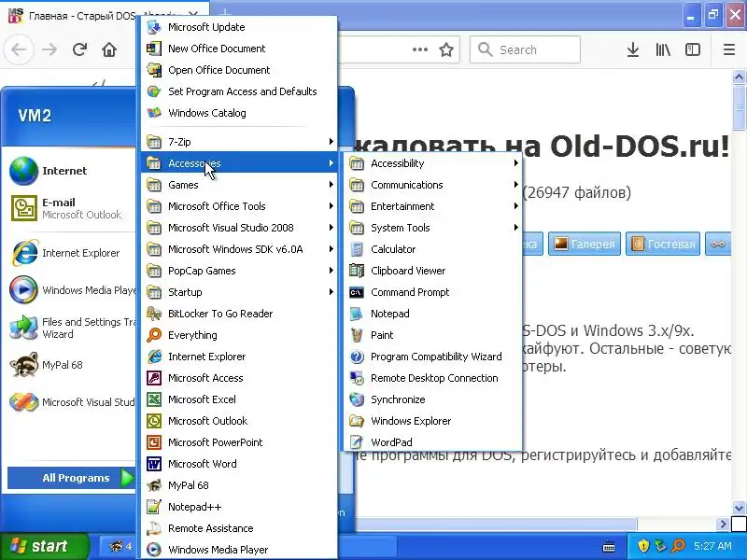This screenshot has height=560, width=747.
Task: Click the browser Reload button
Action: click(x=79, y=49)
